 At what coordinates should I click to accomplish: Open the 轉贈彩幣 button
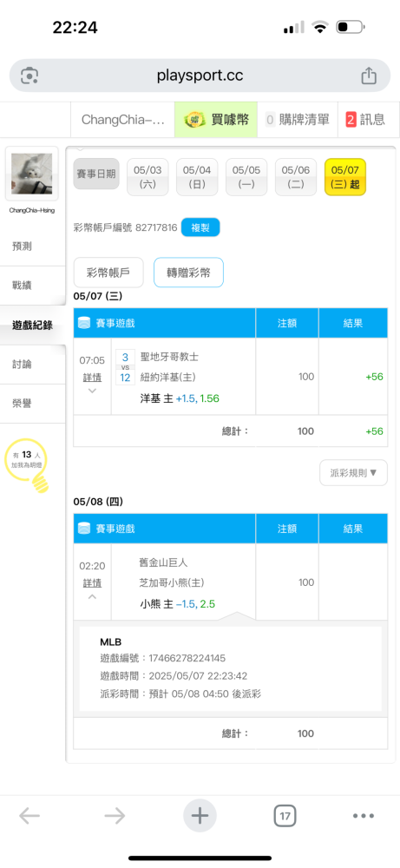point(188,273)
